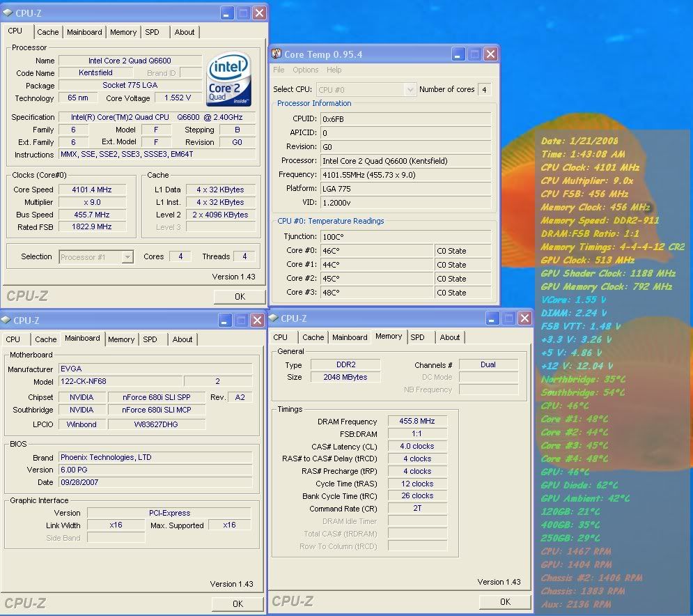Open the File menu in Core Temp
693x616 pixels.
(x=279, y=70)
